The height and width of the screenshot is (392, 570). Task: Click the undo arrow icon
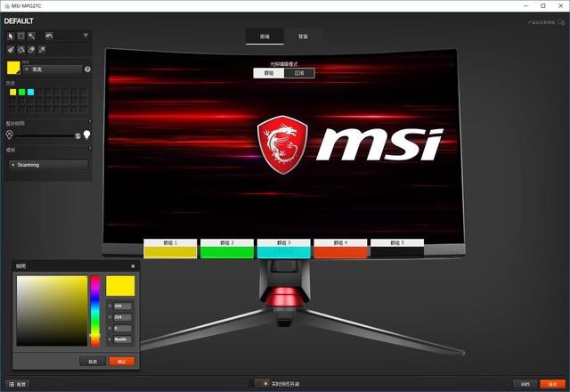tap(49, 36)
